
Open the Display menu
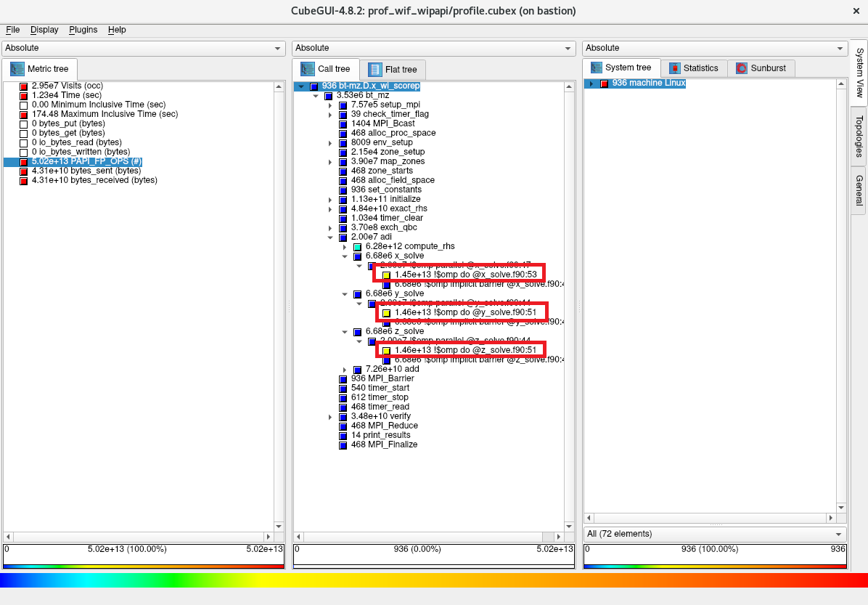44,30
